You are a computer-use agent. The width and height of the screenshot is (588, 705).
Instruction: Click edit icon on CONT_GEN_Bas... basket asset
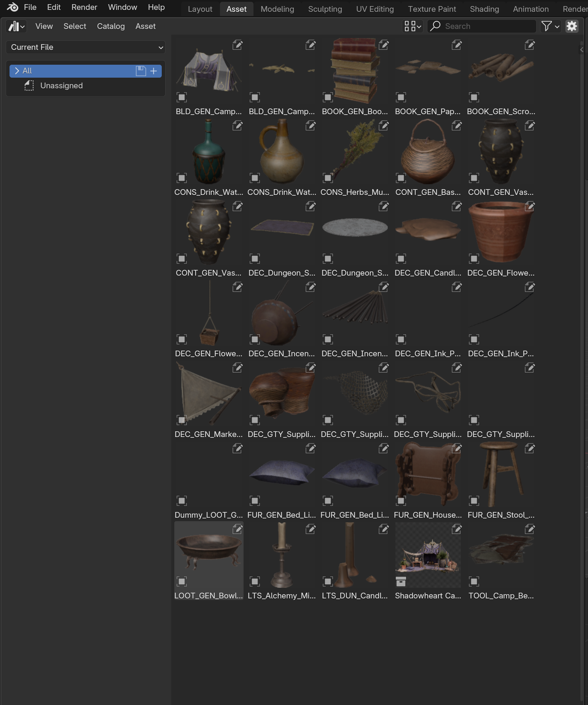pos(456,126)
